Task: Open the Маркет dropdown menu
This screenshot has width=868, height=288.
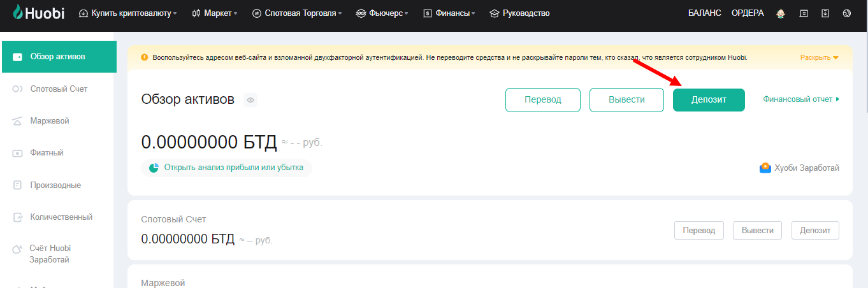Action: 214,13
